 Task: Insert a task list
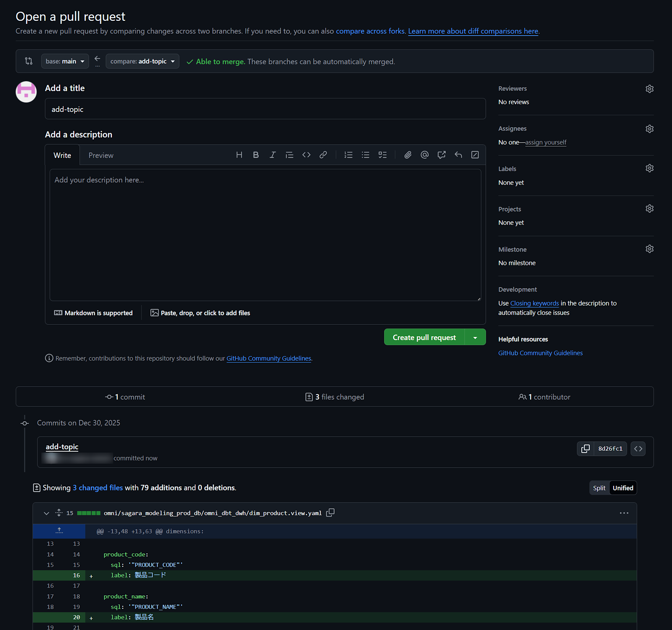coord(382,155)
